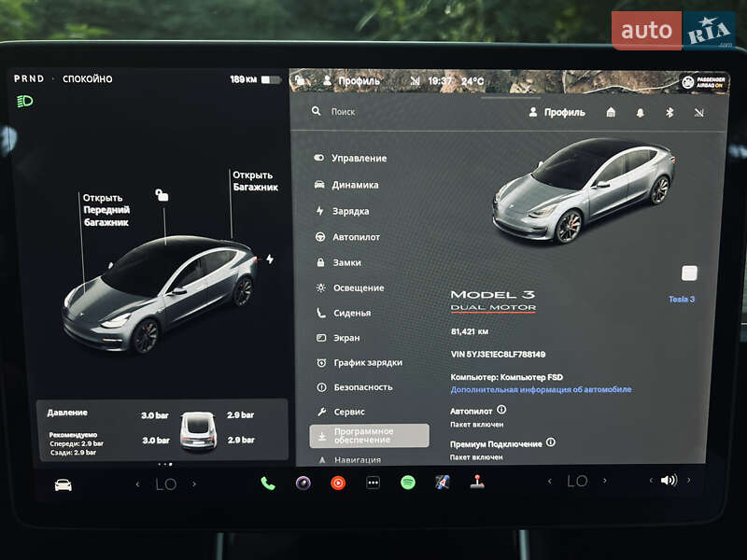Toggle the headlights indicator icon
Viewport: 747px width, 560px height.
coord(25,101)
